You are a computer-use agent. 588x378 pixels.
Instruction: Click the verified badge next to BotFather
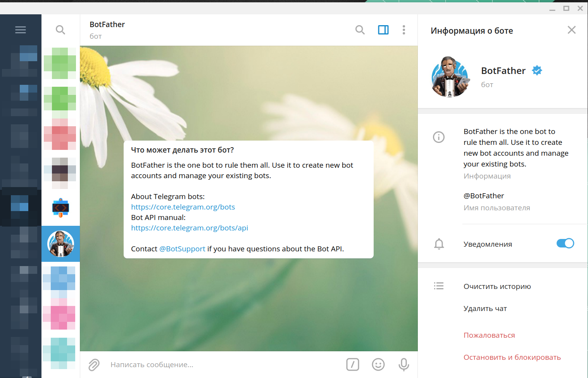tap(537, 70)
